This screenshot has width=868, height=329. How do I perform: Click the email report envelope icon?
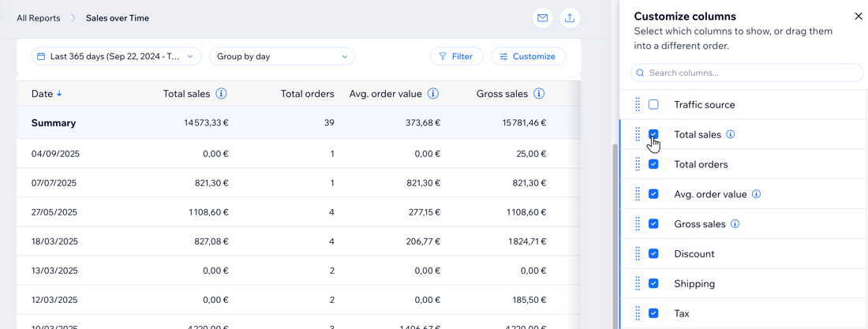click(542, 18)
